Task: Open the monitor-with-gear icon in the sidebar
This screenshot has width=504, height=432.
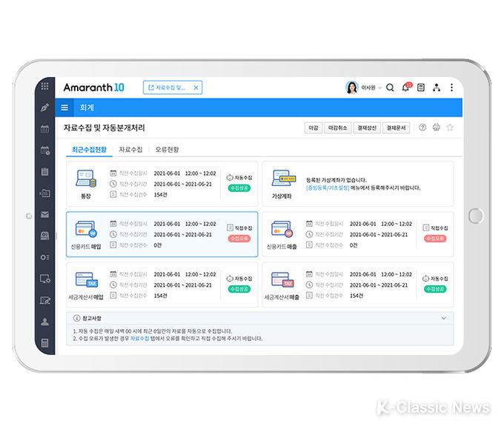Action: [x=45, y=279]
